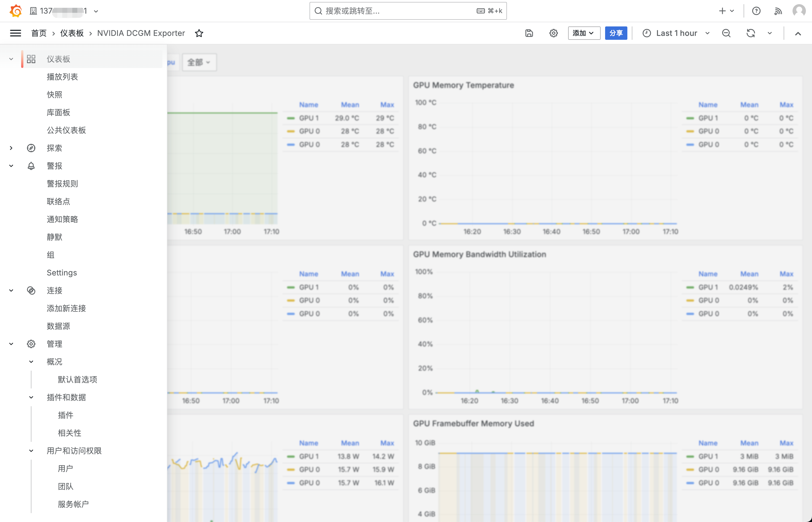The width and height of the screenshot is (812, 522).
Task: Click the user profile avatar
Action: pyautogui.click(x=799, y=11)
